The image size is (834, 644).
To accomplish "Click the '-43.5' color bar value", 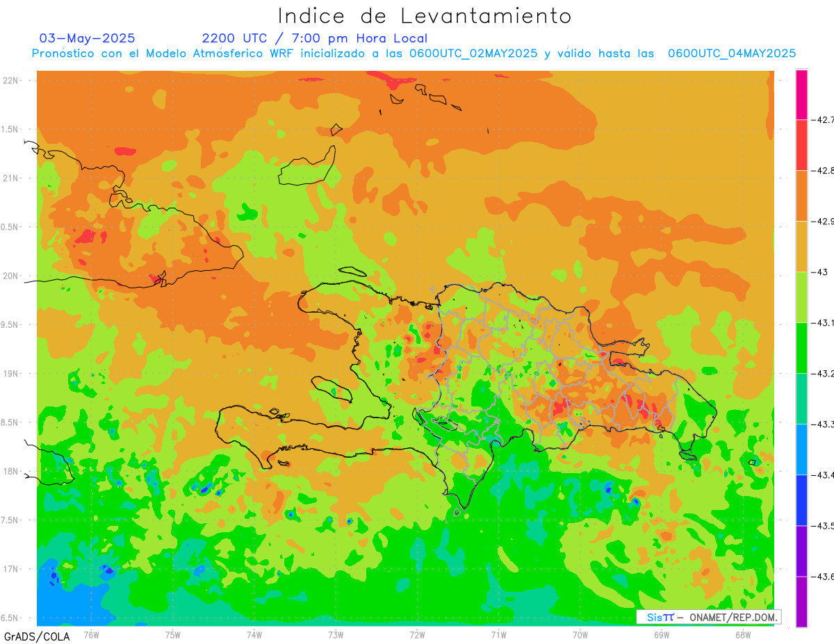I will (824, 526).
